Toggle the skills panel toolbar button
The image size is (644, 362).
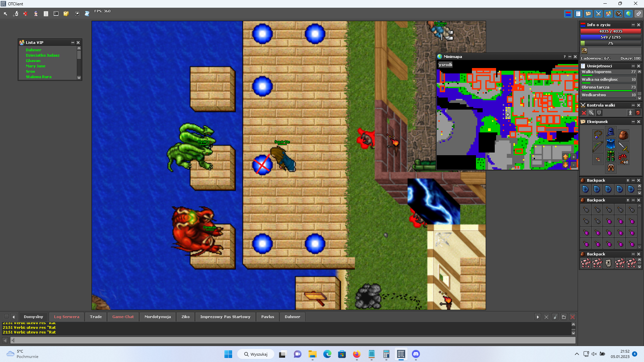pos(578,14)
